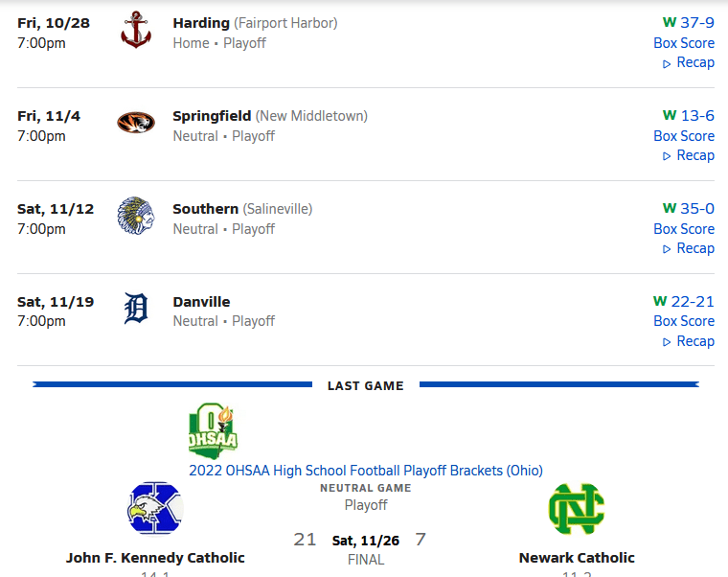Open Box Score for the Harding game
Viewport: 728px width, 577px height.
coord(684,43)
